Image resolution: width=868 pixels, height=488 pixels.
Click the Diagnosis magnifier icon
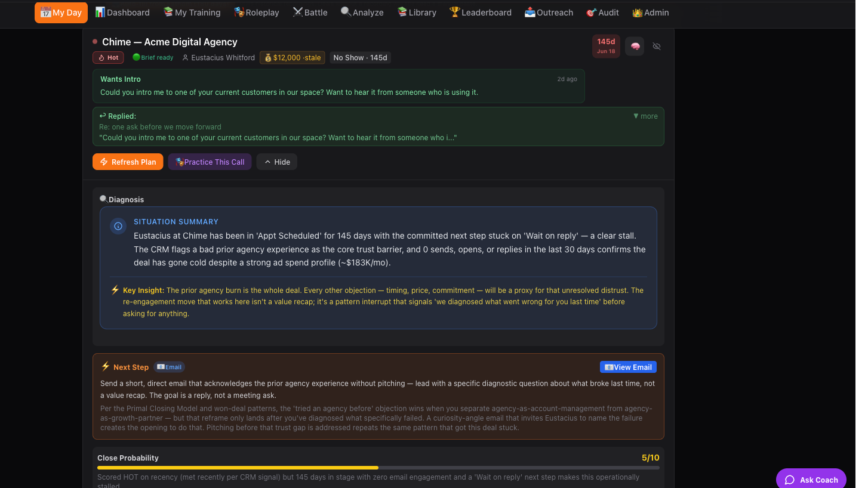[x=103, y=199]
